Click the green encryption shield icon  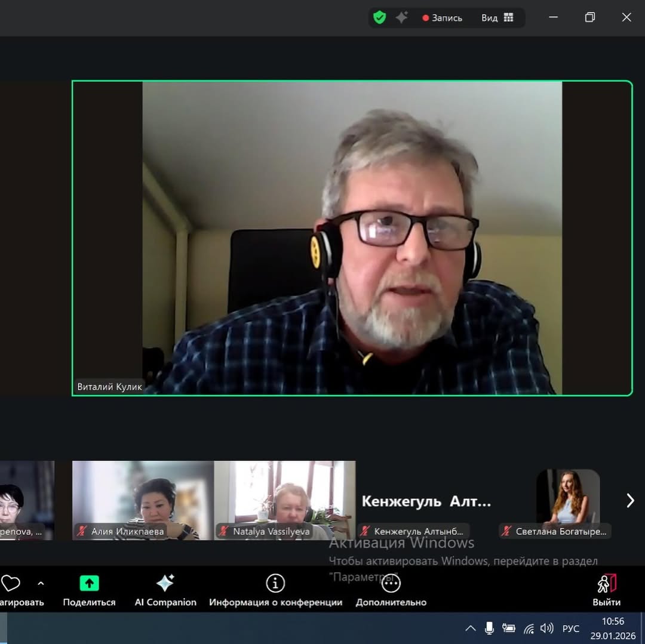[x=379, y=18]
